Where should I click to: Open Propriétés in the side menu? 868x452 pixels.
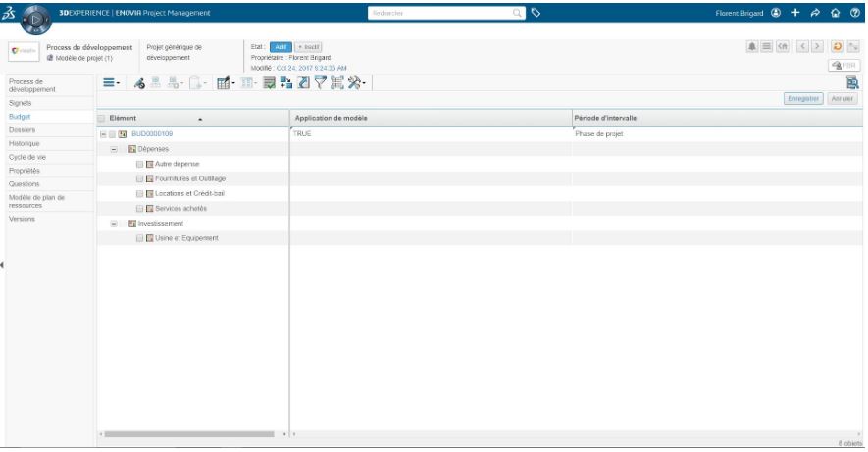[x=25, y=171]
